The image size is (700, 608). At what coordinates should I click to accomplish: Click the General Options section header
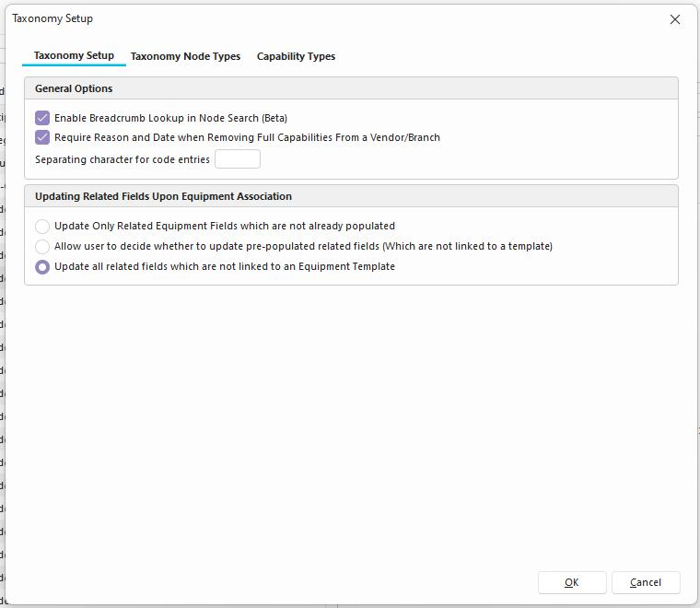click(x=74, y=88)
